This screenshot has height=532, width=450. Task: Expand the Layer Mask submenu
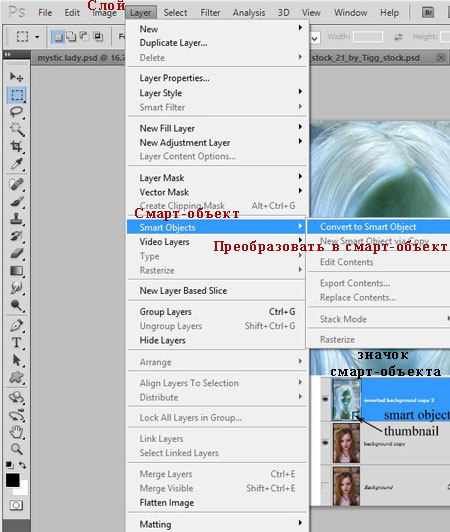pyautogui.click(x=217, y=178)
